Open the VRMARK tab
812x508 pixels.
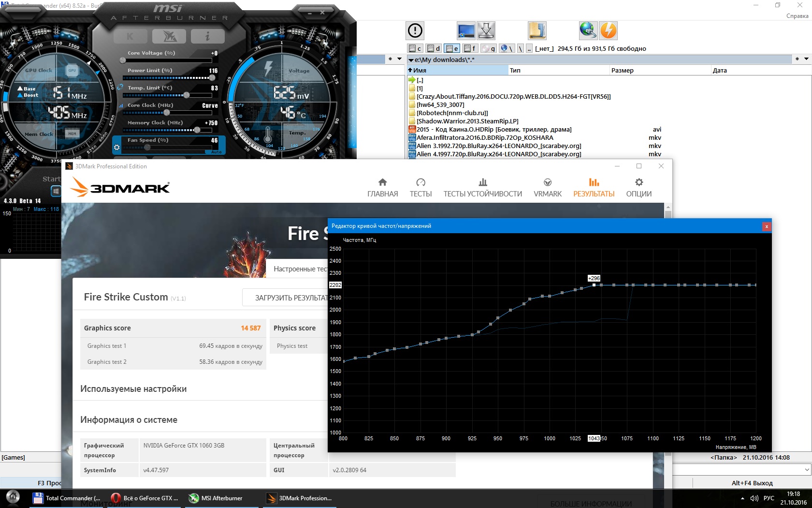click(547, 187)
